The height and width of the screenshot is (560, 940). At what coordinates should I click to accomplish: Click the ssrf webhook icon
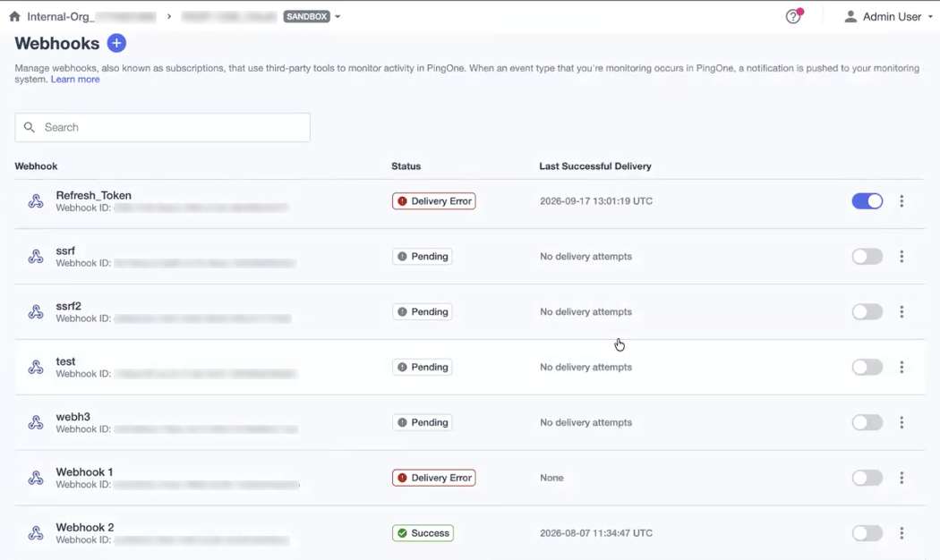tap(36, 257)
